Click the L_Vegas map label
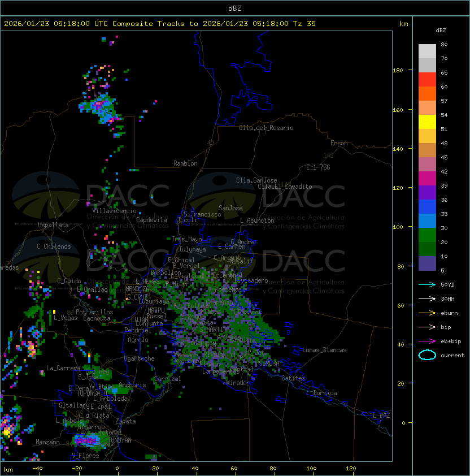Image resolution: width=470 pixels, height=476 pixels. click(66, 318)
